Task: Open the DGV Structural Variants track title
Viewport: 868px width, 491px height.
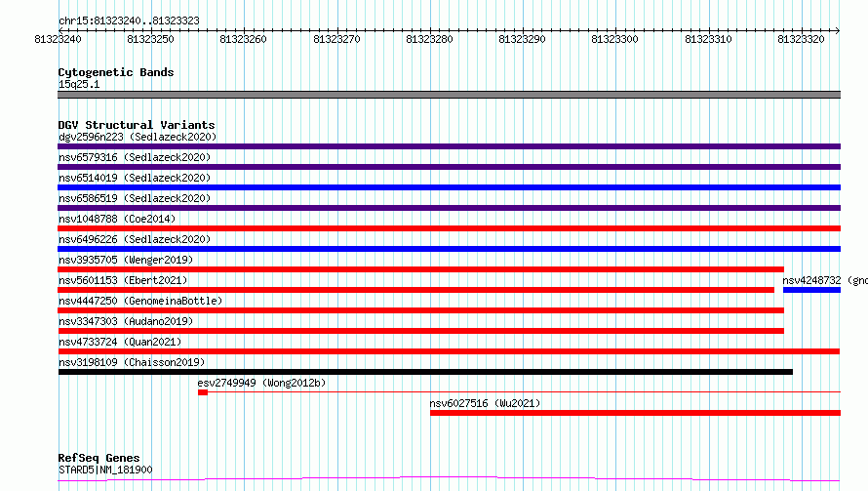Action: tap(137, 125)
